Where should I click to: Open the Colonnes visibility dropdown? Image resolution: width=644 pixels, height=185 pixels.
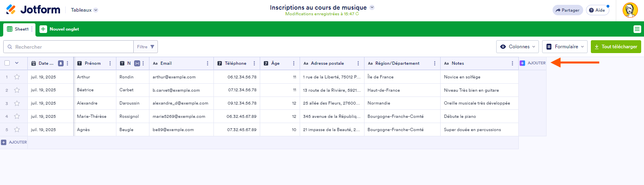click(518, 47)
